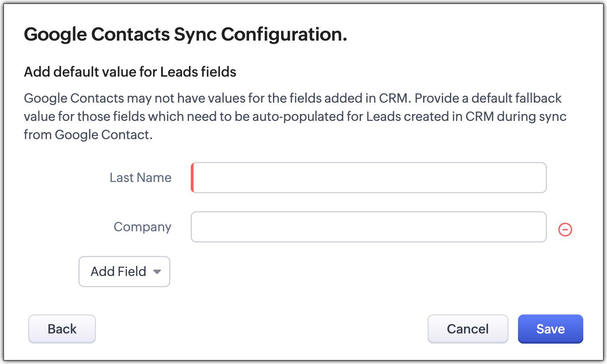Click the Add Field dropdown arrow

tap(157, 272)
